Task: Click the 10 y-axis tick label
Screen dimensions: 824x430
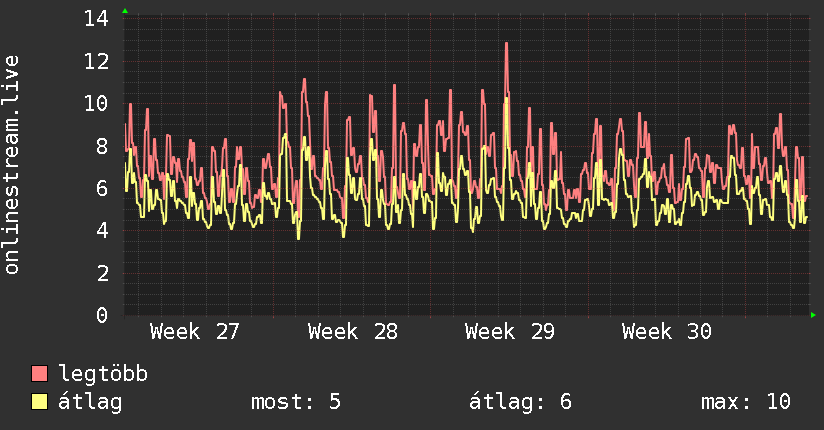Action: pos(96,104)
